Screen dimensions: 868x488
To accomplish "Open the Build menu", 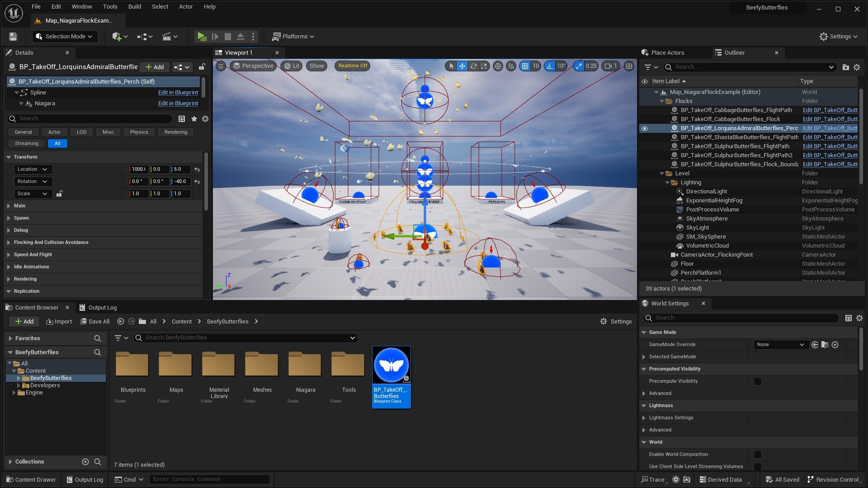I will point(134,7).
